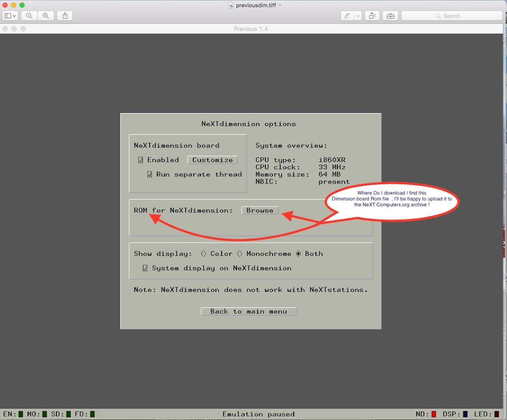Expand the highlight tool dropdown arrow
Screen dimensions: 507x420
pos(358,16)
